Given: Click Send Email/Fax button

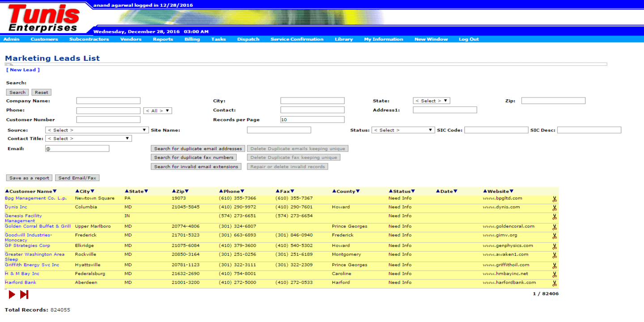Looking at the screenshot, I should (77, 178).
